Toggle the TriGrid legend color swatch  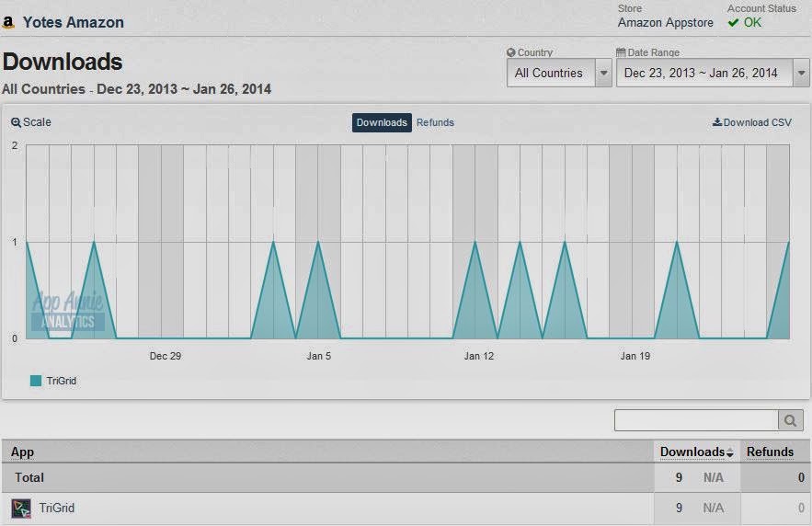click(36, 381)
